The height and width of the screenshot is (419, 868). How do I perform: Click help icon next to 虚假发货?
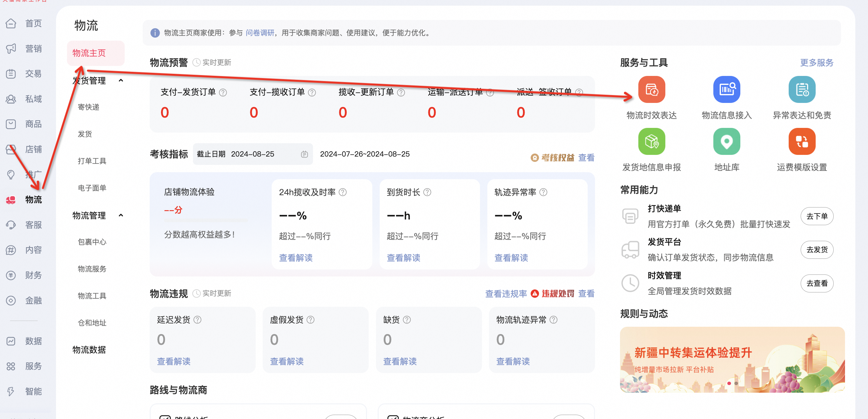point(310,320)
